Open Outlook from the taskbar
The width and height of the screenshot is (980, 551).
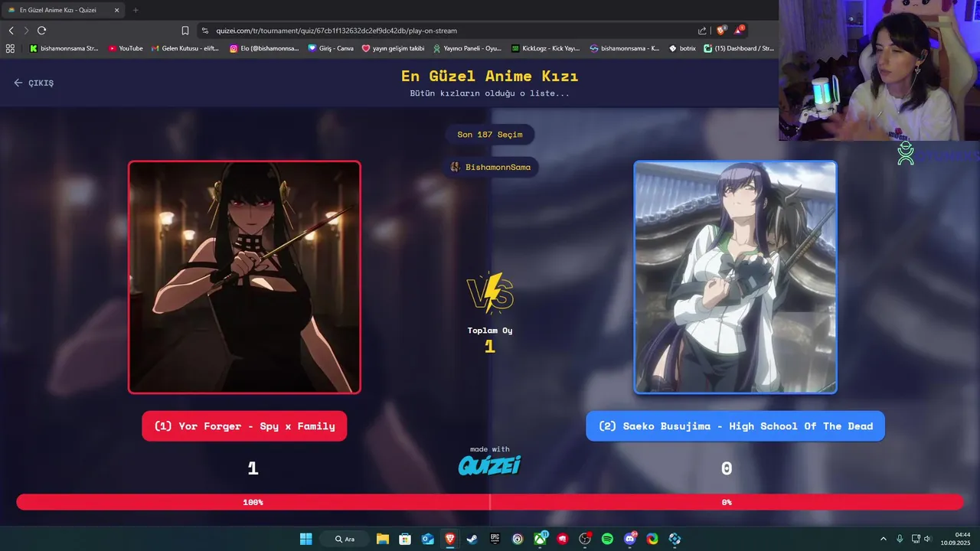(427, 539)
